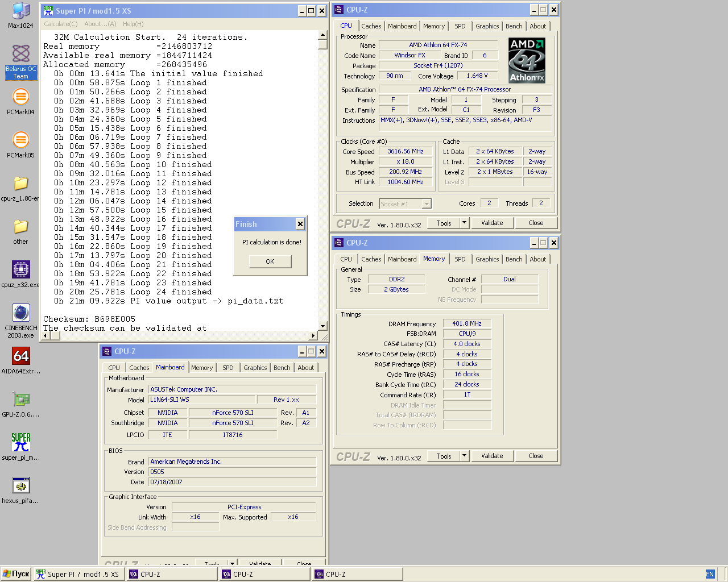Click the CPU-Z CPU window title icon

pyautogui.click(x=339, y=10)
